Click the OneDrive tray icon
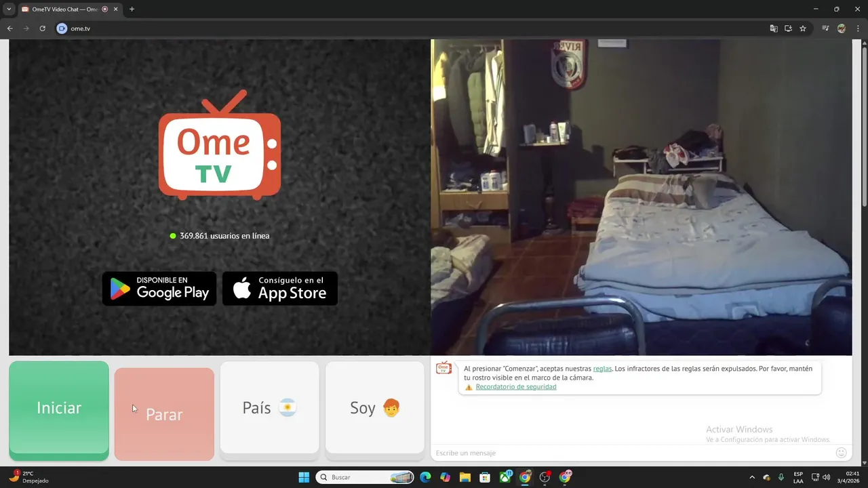 pos(766,477)
